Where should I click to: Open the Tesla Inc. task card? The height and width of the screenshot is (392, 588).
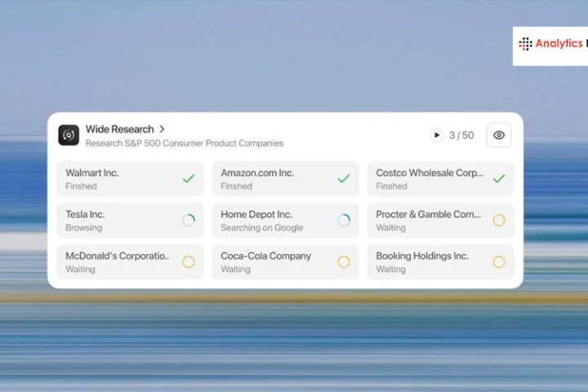(130, 220)
